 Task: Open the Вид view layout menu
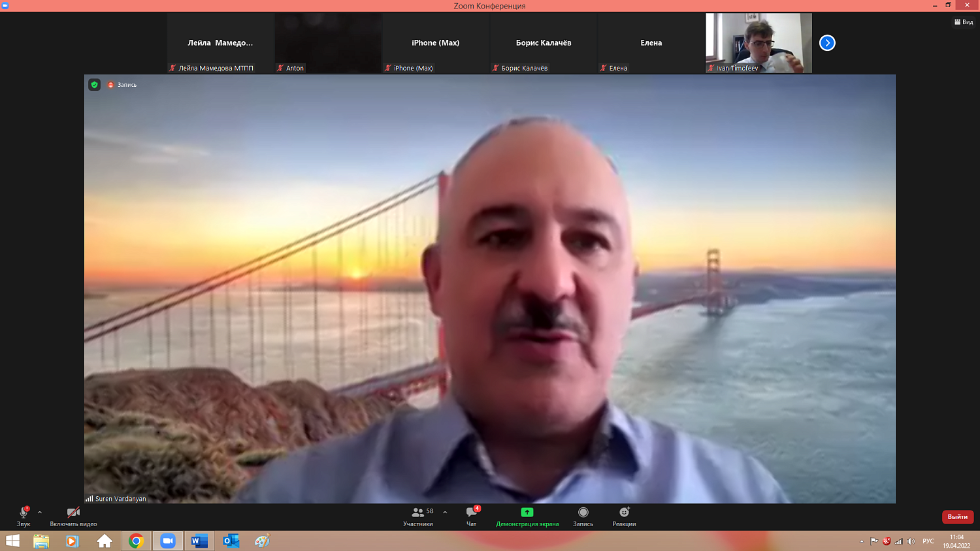pyautogui.click(x=964, y=22)
